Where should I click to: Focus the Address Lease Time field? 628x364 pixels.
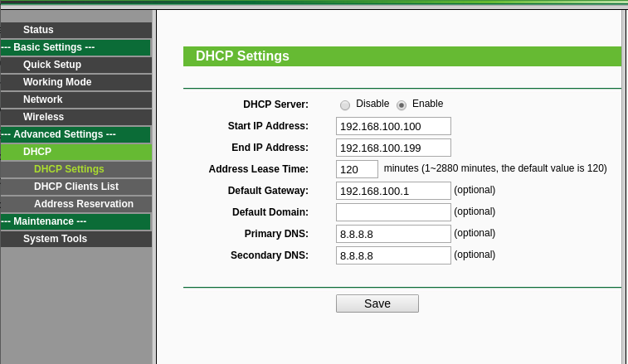(x=357, y=169)
